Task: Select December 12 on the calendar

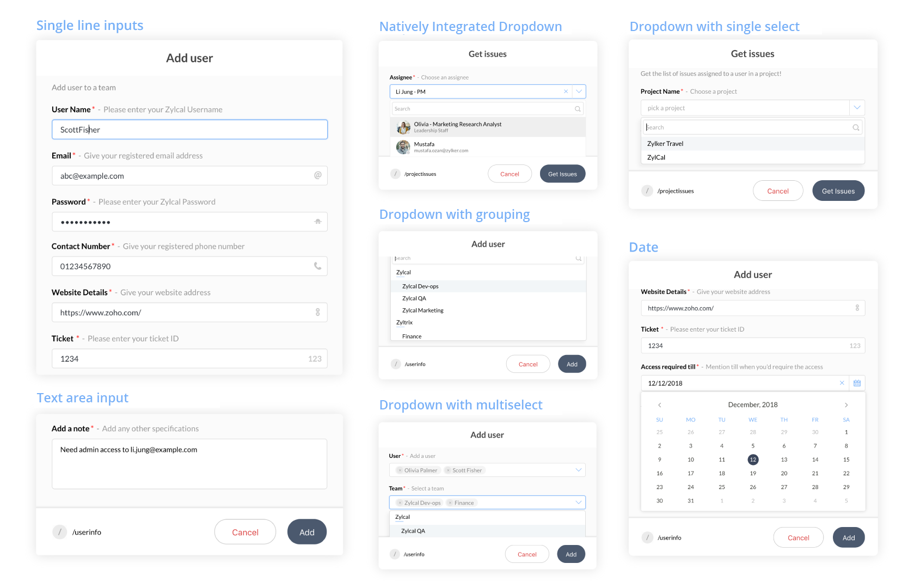Action: [x=753, y=459]
